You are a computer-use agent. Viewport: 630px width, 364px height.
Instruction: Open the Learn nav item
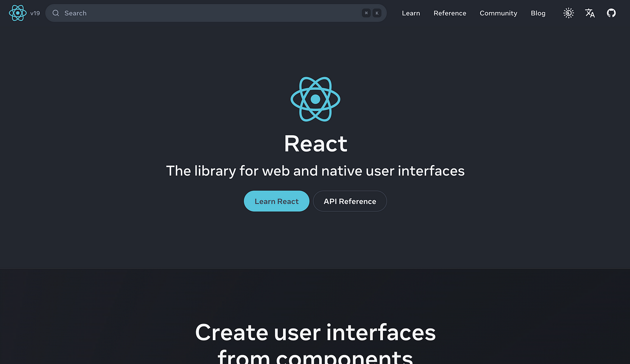click(411, 13)
